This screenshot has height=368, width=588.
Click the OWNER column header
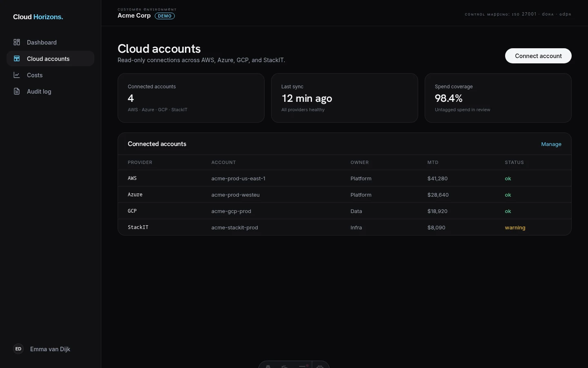point(359,162)
